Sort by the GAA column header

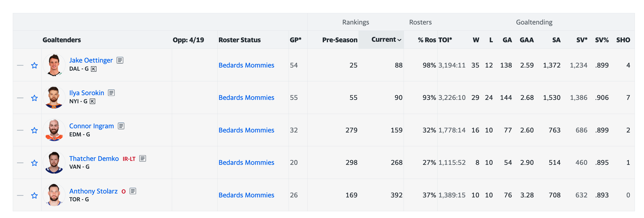526,40
